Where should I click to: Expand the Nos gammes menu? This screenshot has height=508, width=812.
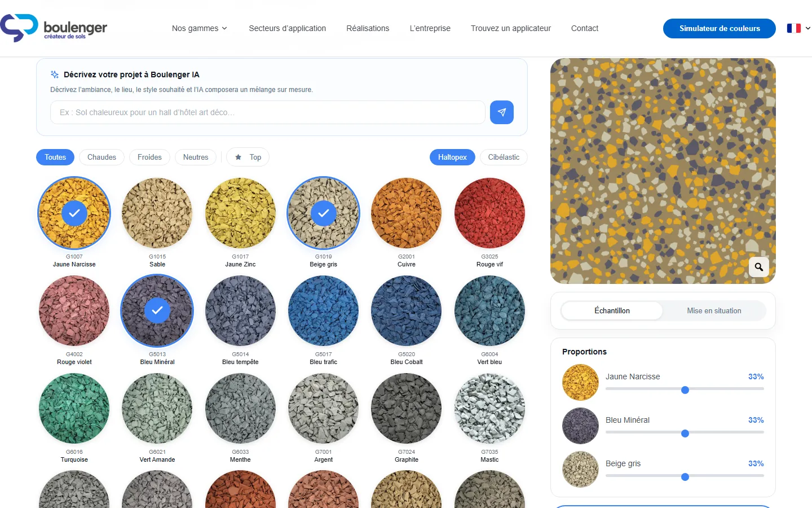(x=200, y=28)
